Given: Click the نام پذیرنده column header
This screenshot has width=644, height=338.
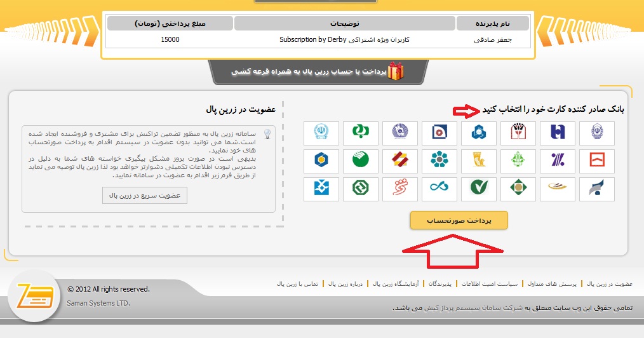Looking at the screenshot, I should coord(492,24).
